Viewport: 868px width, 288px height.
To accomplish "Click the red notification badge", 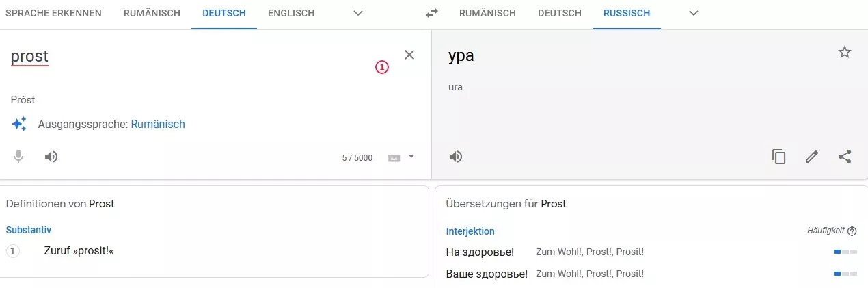I will click(x=382, y=67).
